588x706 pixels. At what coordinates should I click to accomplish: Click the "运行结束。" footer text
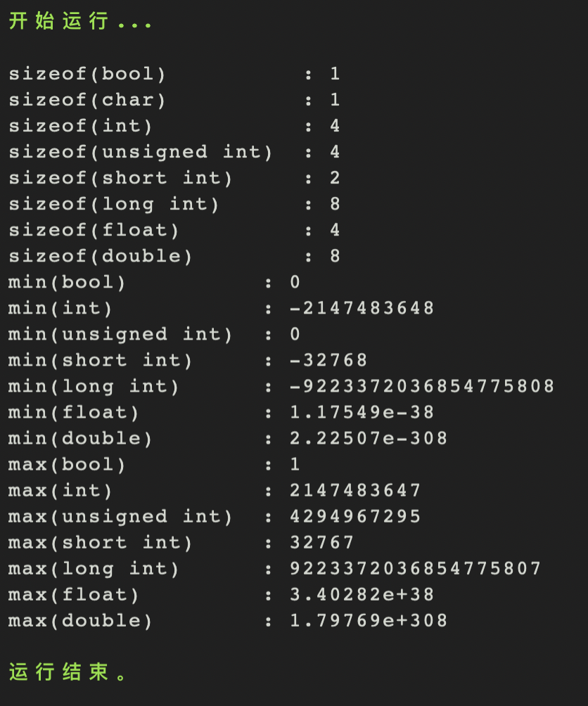coord(68,672)
